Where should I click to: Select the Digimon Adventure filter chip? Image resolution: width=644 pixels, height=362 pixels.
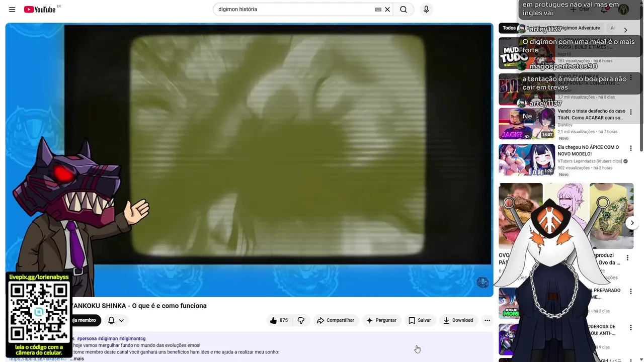[x=579, y=28]
